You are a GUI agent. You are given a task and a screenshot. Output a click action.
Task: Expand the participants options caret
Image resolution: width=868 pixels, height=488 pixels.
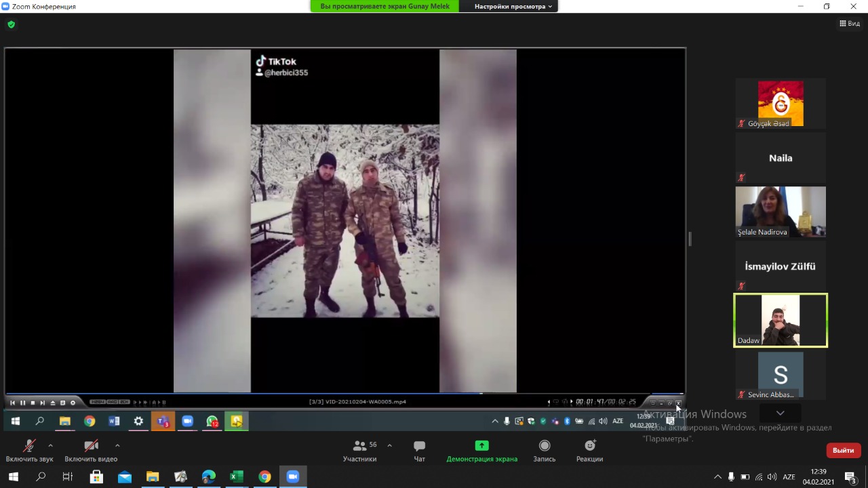tap(389, 445)
